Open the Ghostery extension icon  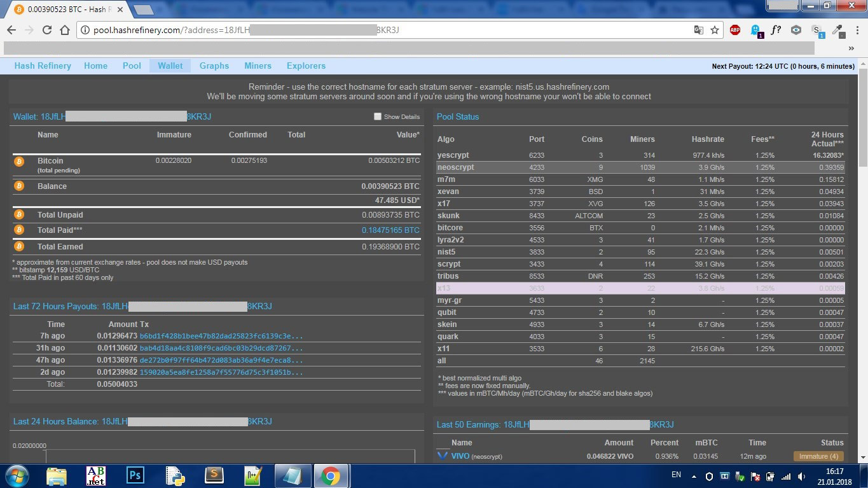[755, 30]
